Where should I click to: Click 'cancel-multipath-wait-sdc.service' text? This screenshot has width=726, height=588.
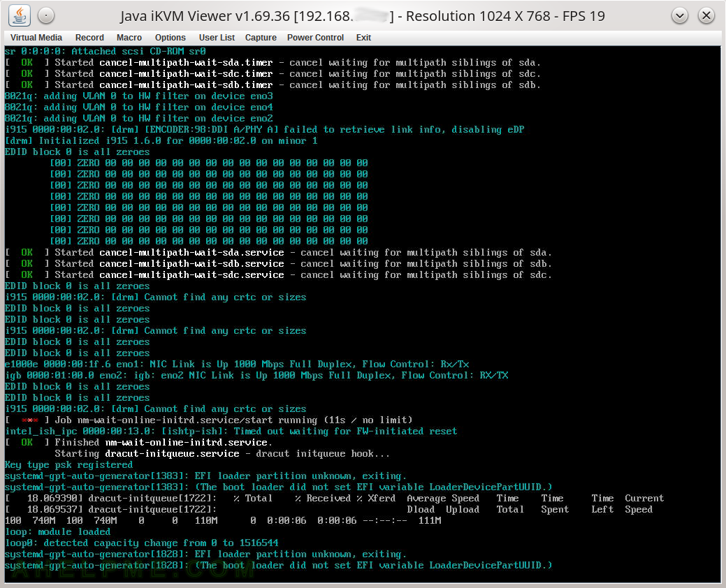[x=191, y=275]
